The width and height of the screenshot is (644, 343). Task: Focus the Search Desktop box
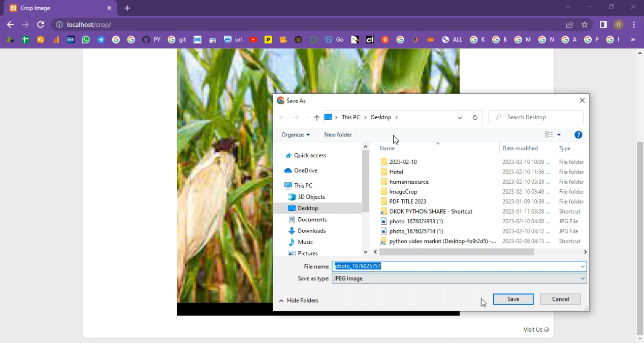click(x=536, y=117)
